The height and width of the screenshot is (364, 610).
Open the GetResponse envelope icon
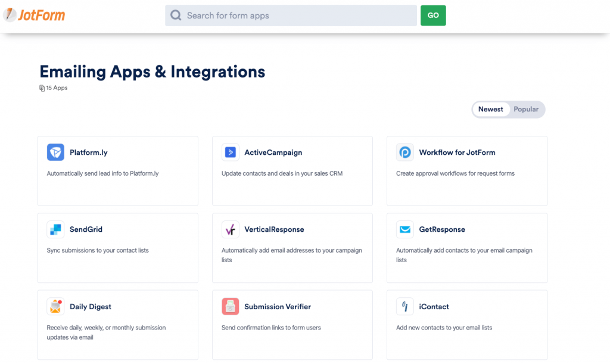tap(405, 229)
